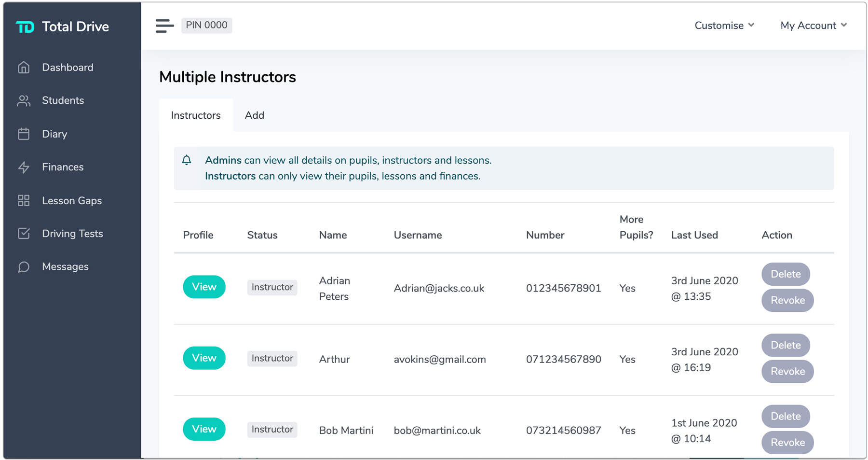Switch to the Add tab

point(255,115)
